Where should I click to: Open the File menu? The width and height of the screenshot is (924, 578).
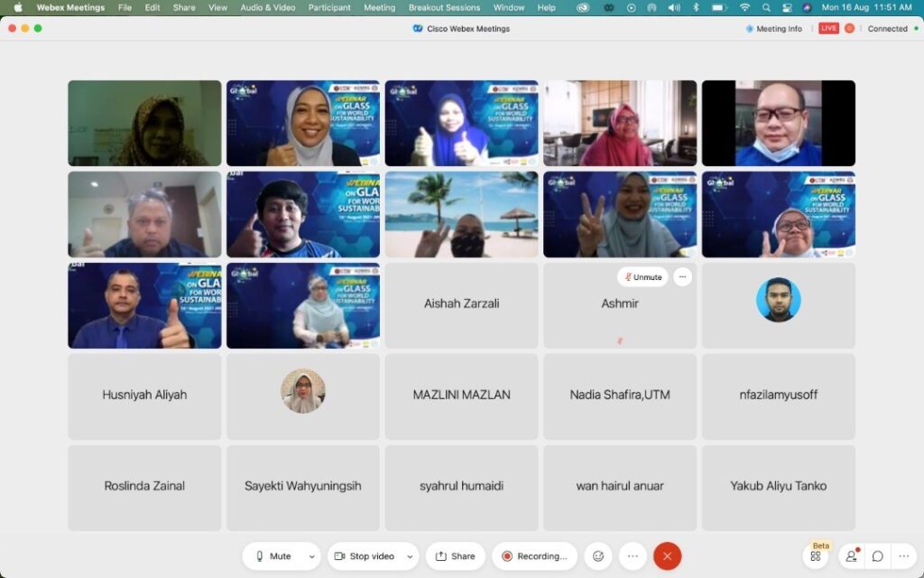coord(125,7)
